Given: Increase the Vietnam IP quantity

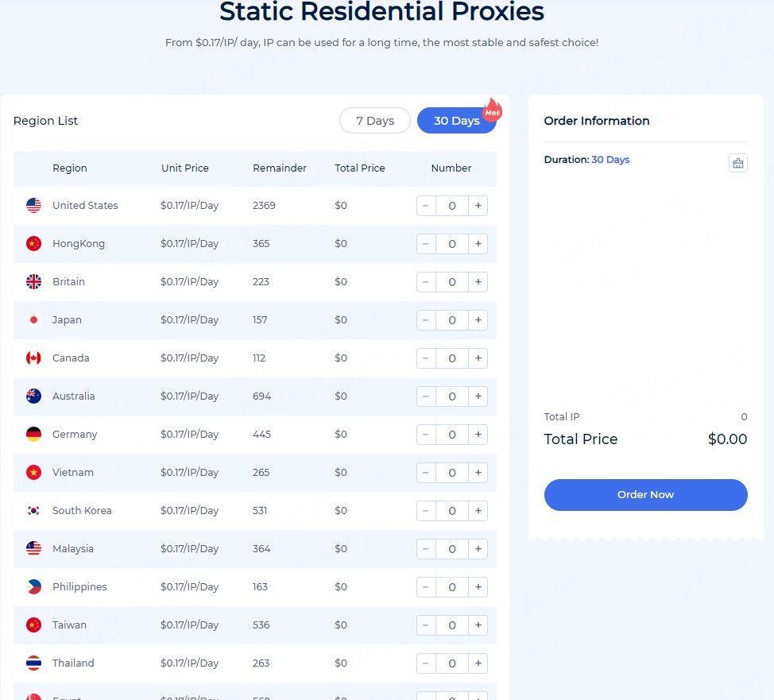Looking at the screenshot, I should (x=478, y=473).
